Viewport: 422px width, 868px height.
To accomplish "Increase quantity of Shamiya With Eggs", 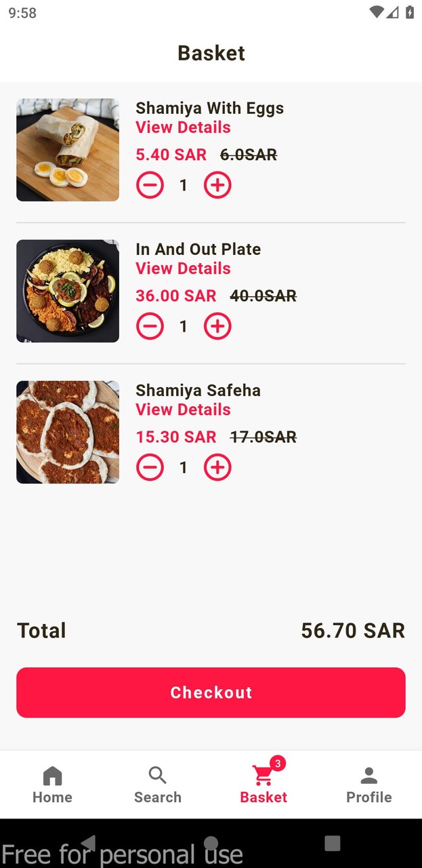I will click(217, 184).
